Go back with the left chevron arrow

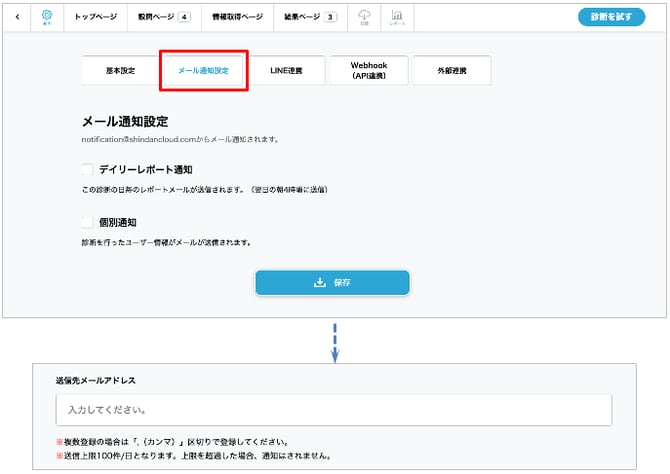[17, 17]
